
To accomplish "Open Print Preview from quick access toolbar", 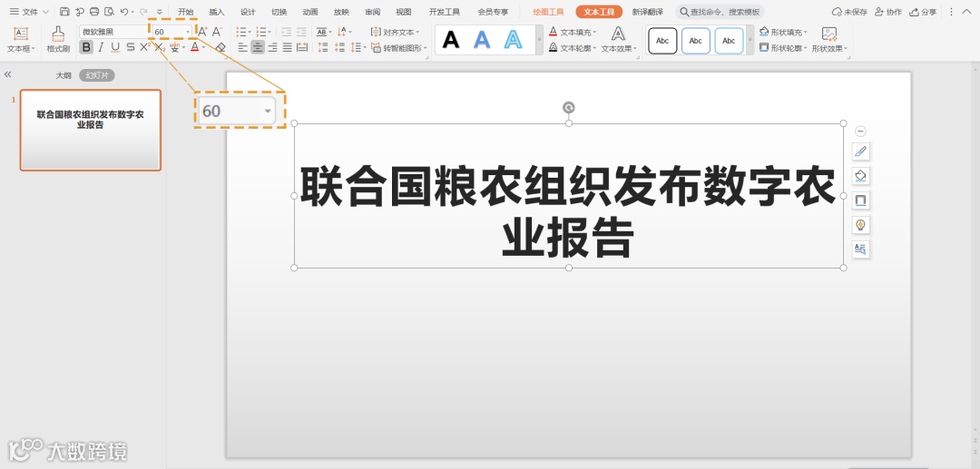I will coord(110,11).
